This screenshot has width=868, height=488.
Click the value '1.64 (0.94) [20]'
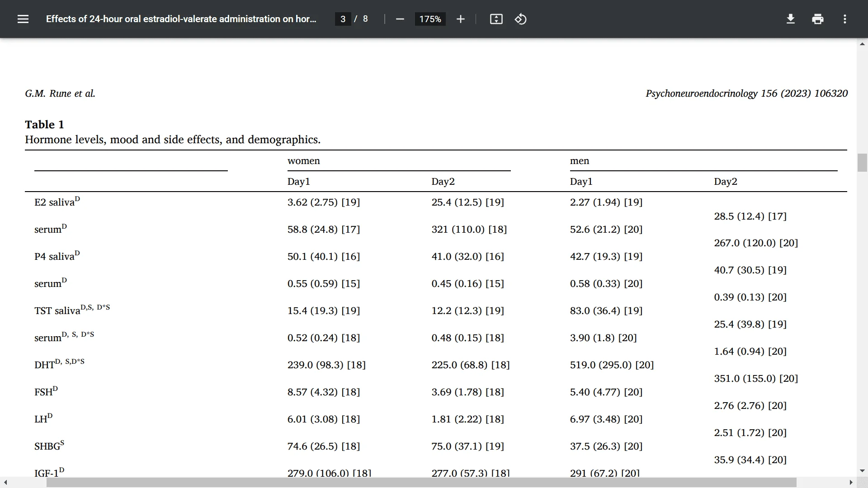pos(750,351)
